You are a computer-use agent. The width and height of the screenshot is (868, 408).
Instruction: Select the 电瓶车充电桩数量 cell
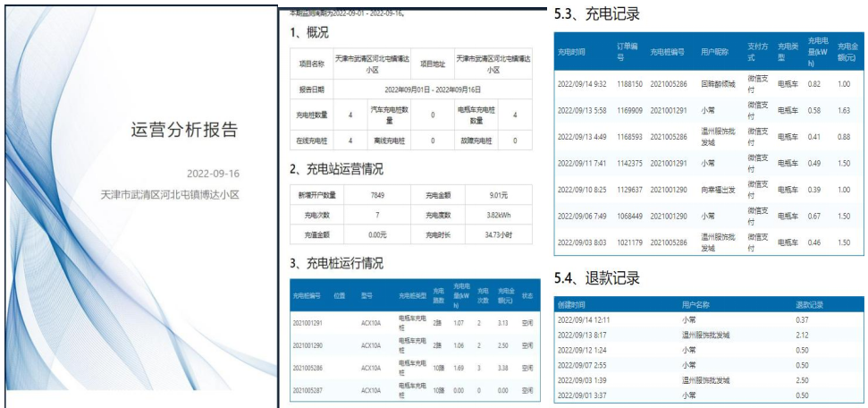coord(476,115)
